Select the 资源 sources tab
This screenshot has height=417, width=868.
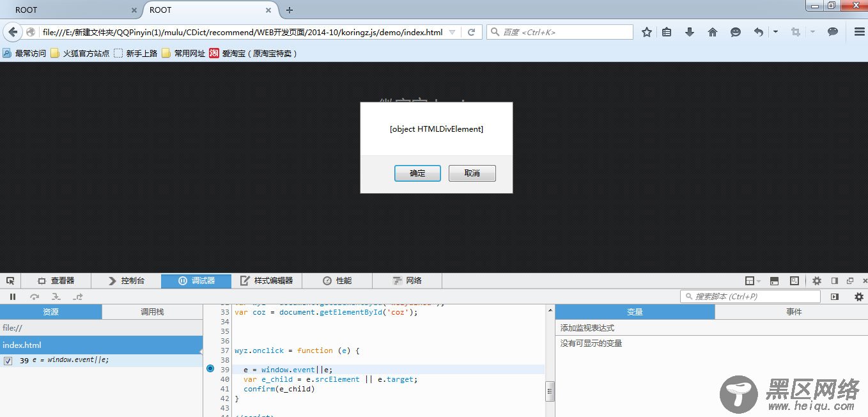click(50, 312)
